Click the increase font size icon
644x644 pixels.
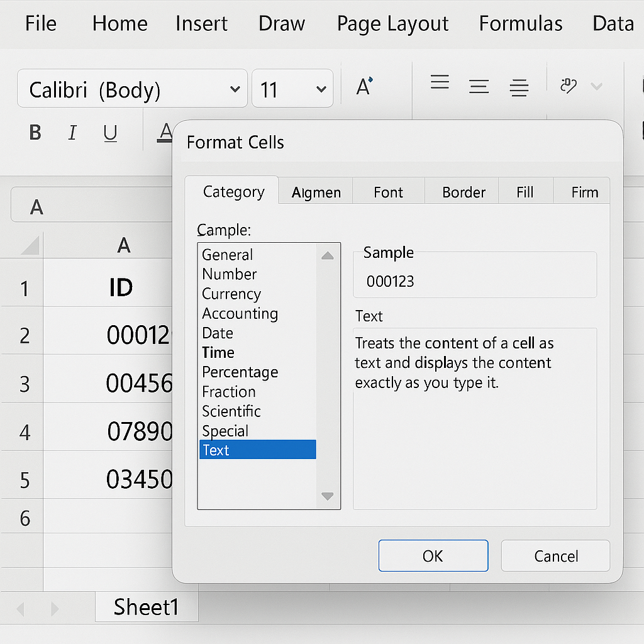[364, 86]
